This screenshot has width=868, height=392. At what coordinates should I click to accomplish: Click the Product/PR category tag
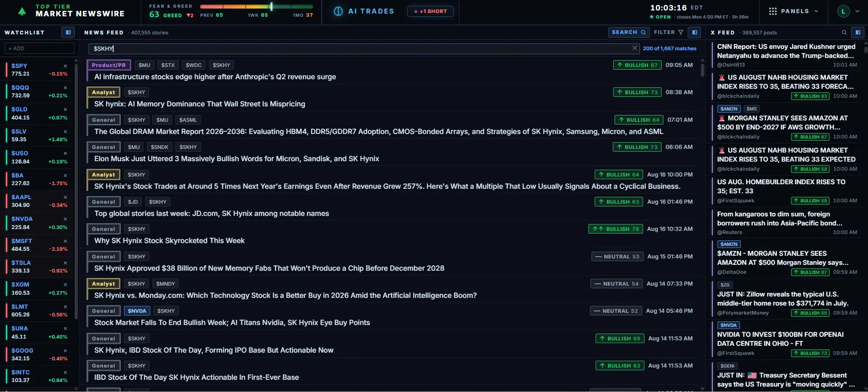109,65
